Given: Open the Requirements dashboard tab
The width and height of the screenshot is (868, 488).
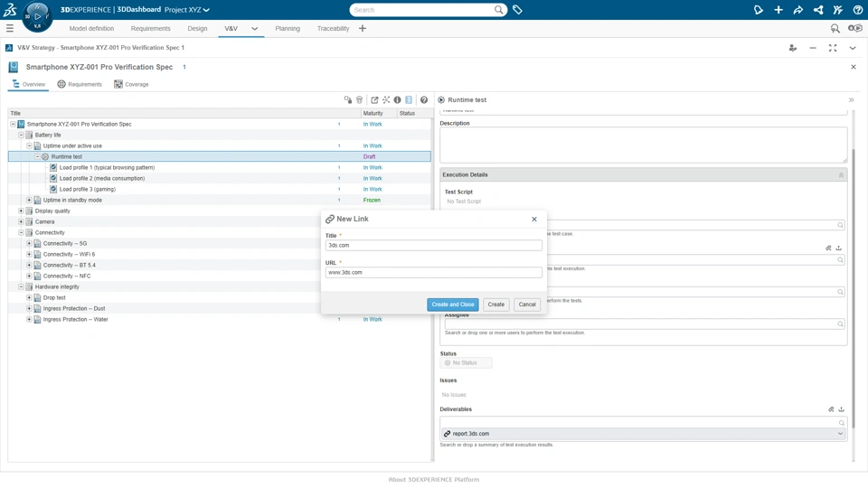Looking at the screenshot, I should click(x=151, y=28).
